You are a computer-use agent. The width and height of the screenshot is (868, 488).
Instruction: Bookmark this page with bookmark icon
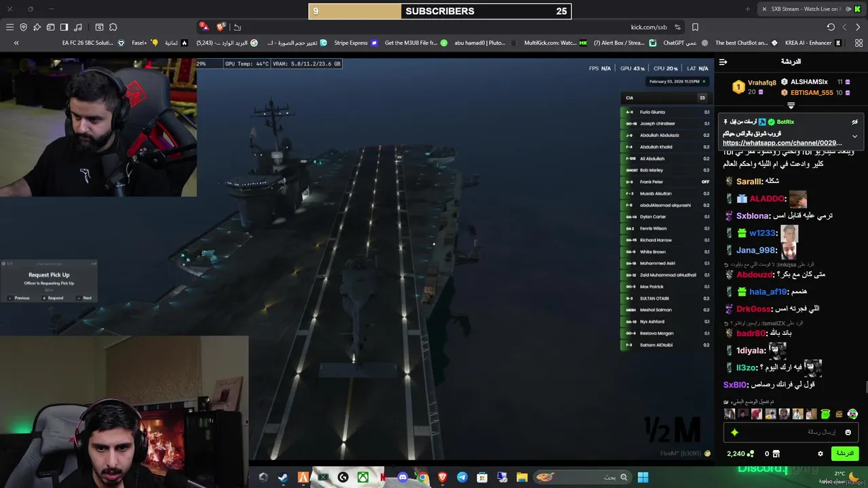(x=695, y=27)
